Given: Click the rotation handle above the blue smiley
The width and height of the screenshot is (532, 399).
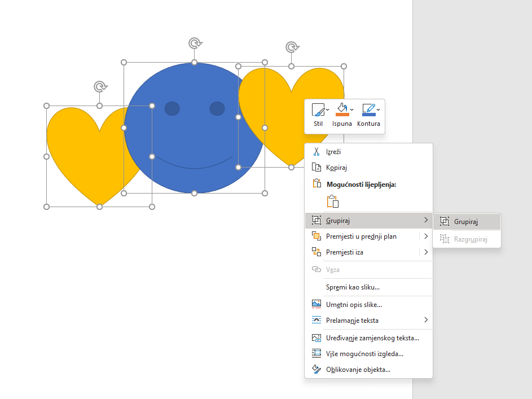Looking at the screenshot, I should [x=195, y=43].
